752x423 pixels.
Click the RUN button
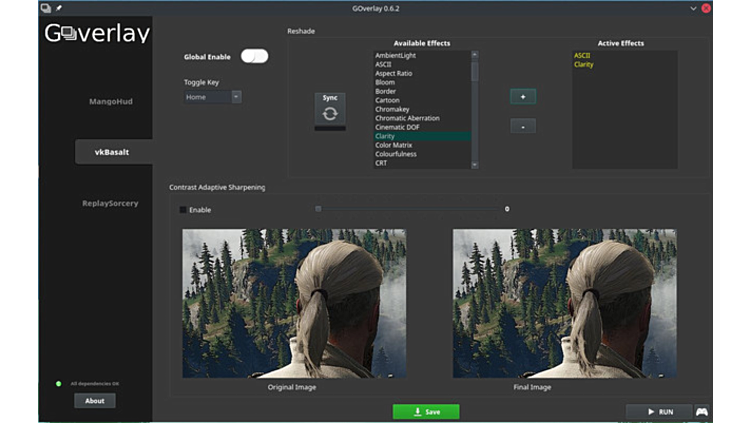(x=658, y=411)
